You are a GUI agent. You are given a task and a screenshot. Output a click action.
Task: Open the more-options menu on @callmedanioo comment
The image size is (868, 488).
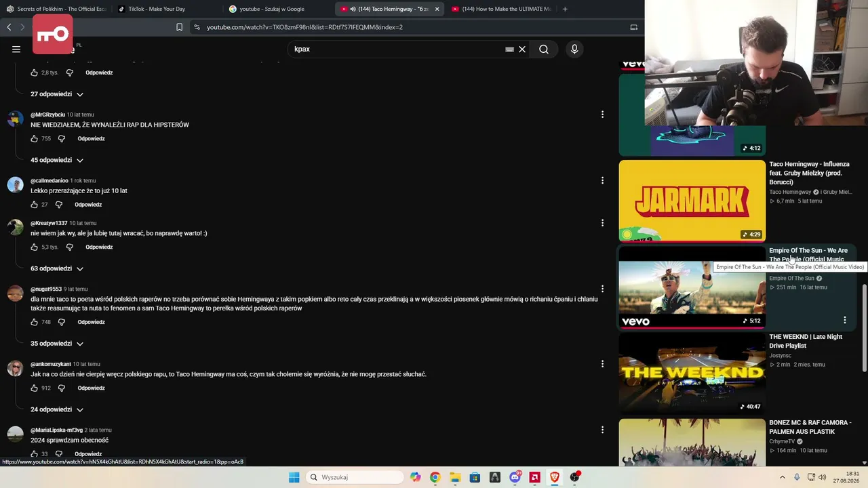pos(602,180)
